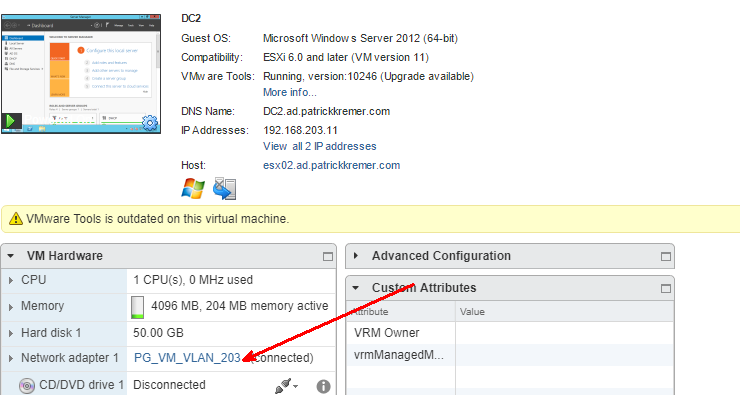Click the 1 CPU(s), 0 MHz used text

tap(193, 280)
